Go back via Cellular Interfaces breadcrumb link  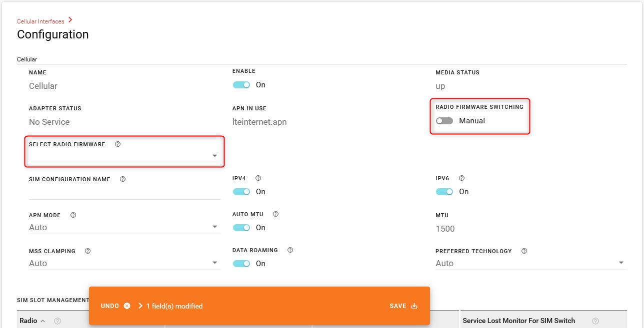pos(40,21)
